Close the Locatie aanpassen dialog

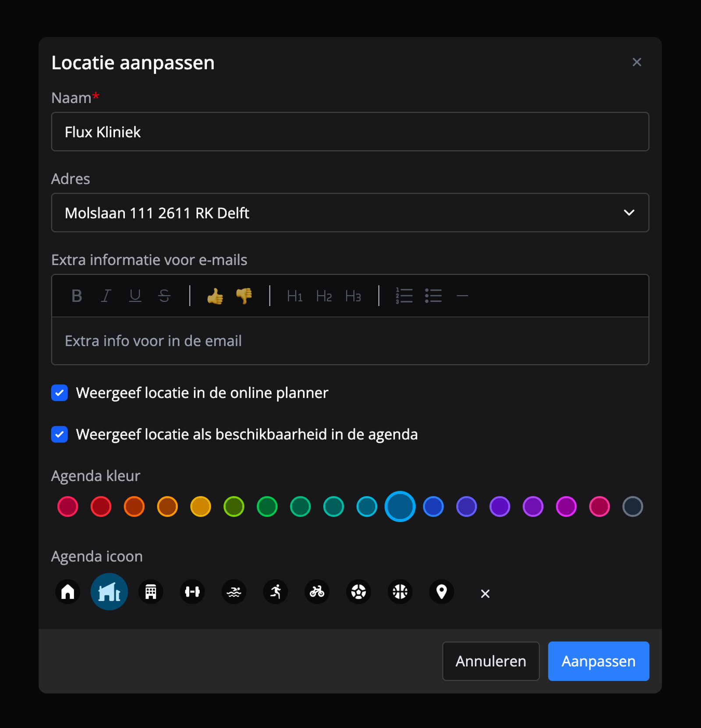pyautogui.click(x=637, y=62)
